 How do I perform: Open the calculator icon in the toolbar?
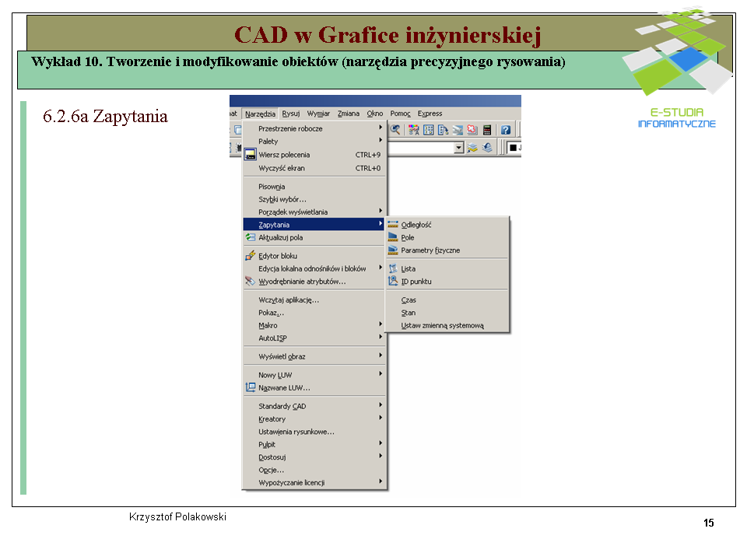point(487,130)
